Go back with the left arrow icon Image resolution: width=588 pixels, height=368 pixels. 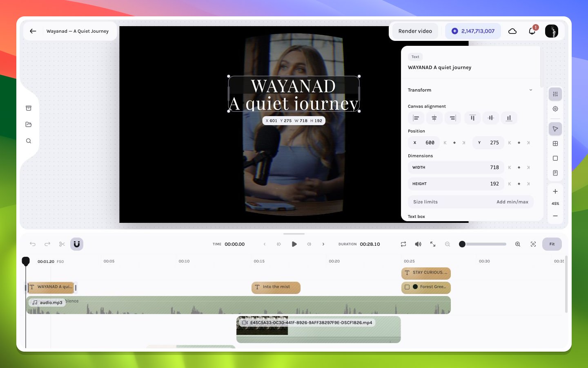click(33, 31)
